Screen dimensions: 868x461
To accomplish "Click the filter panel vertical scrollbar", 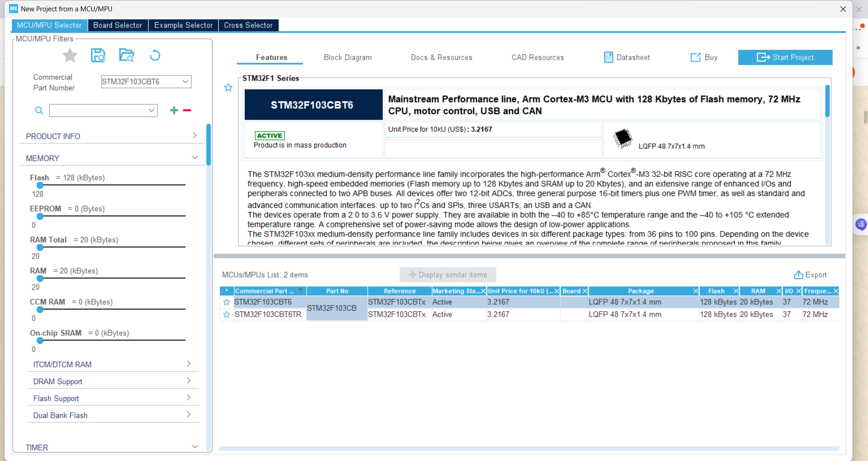I will click(x=209, y=145).
